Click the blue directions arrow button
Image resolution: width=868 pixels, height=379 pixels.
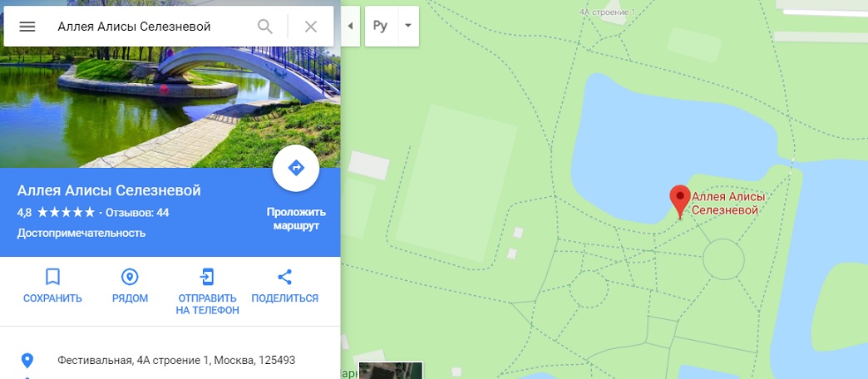coord(296,168)
